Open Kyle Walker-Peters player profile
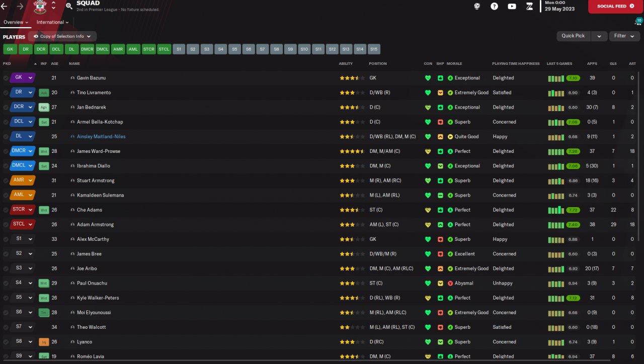This screenshot has width=644, height=364. (x=98, y=298)
